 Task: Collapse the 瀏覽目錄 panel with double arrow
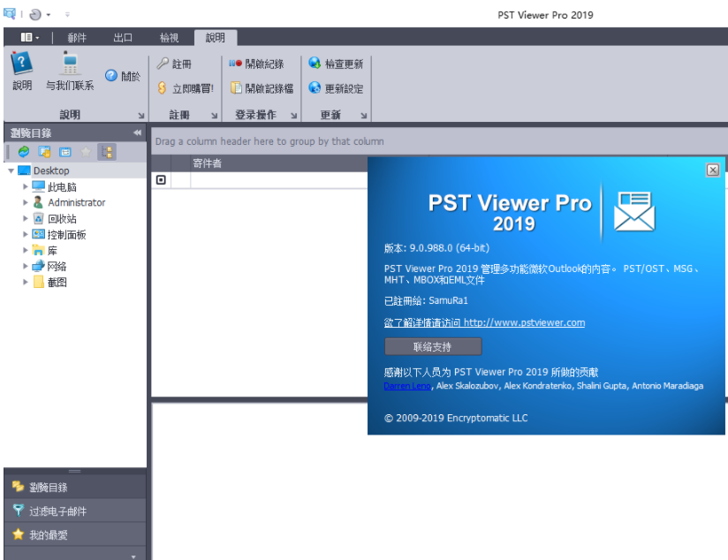point(138,132)
